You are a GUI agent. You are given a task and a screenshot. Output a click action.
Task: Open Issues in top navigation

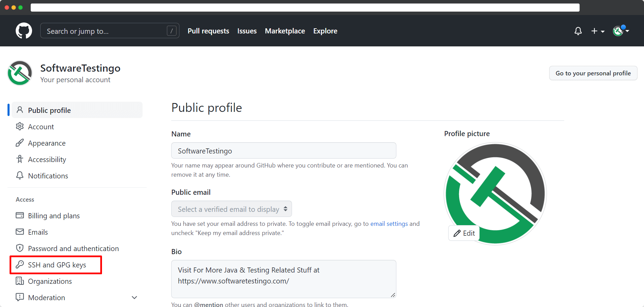pyautogui.click(x=247, y=31)
